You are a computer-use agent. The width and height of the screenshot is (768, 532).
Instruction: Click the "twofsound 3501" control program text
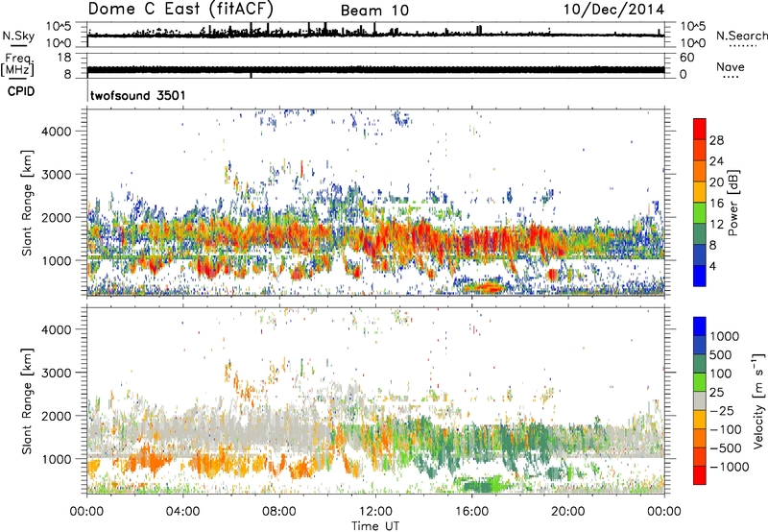pyautogui.click(x=137, y=95)
